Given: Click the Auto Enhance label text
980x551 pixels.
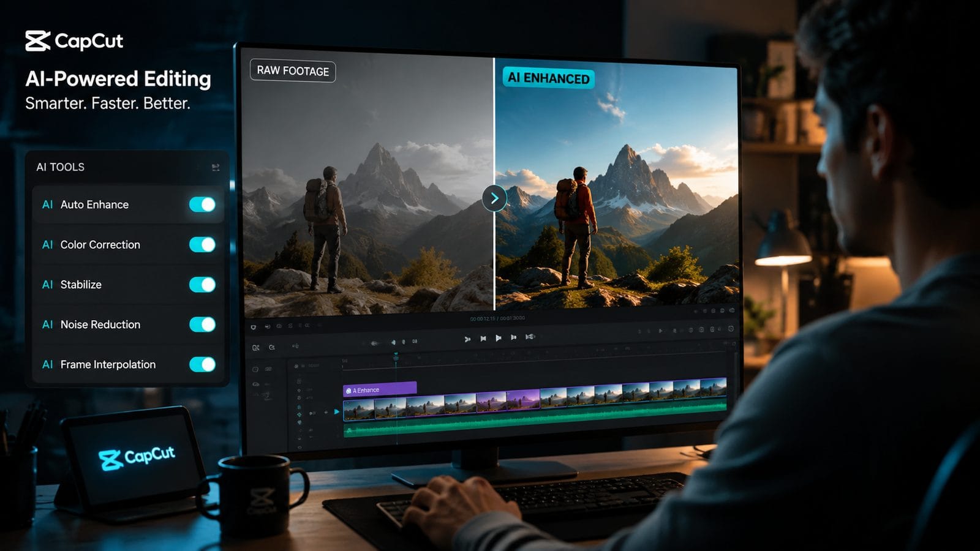Looking at the screenshot, I should tap(94, 204).
